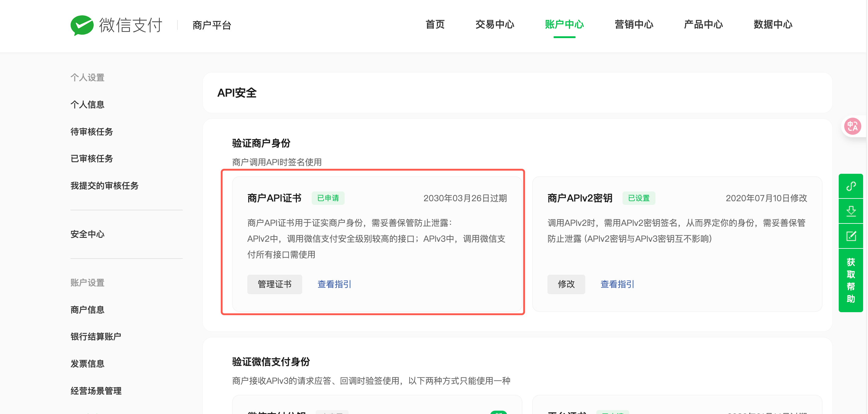Image resolution: width=868 pixels, height=414 pixels.
Task: Click the pink language translation icon
Action: pos(852,126)
